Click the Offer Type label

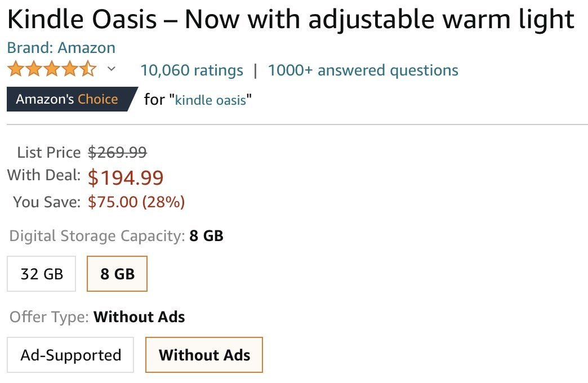[49, 317]
